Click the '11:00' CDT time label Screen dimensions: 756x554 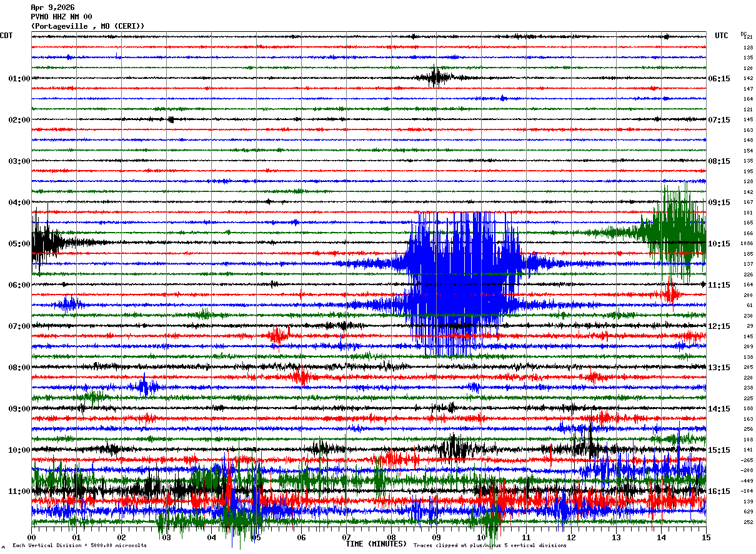coord(19,491)
